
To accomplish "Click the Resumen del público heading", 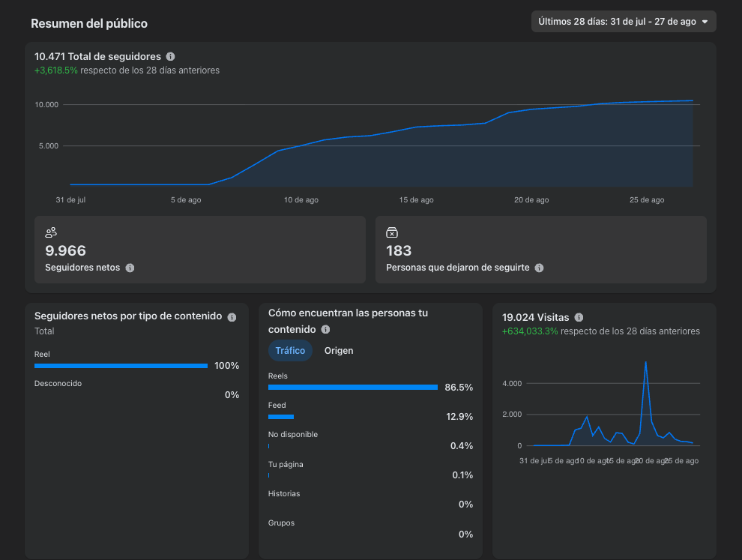I will [89, 24].
